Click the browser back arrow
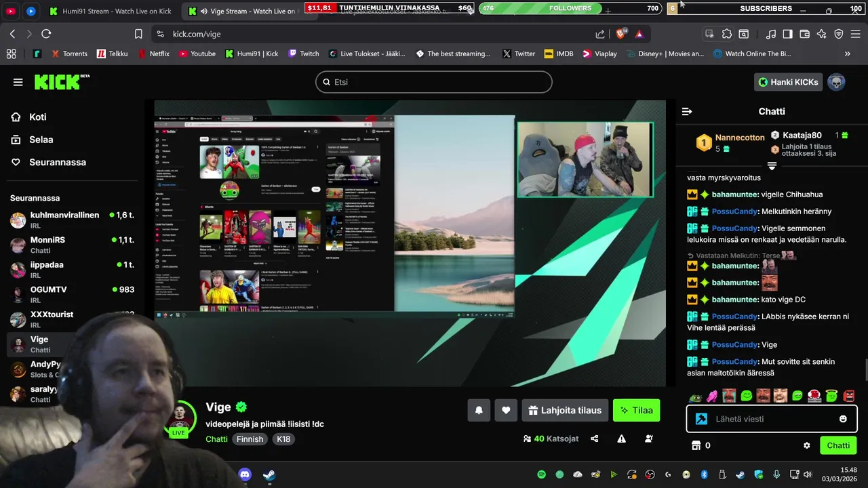The height and width of the screenshot is (488, 868). click(12, 34)
